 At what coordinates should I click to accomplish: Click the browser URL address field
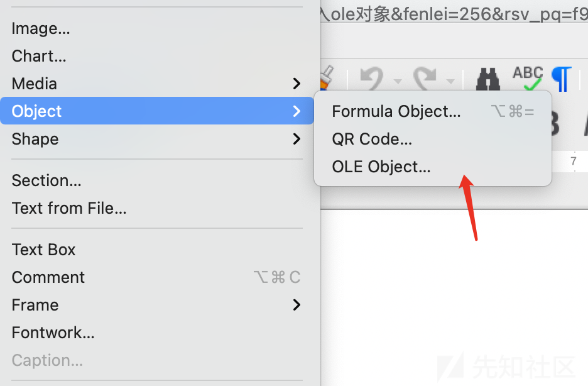tap(454, 14)
